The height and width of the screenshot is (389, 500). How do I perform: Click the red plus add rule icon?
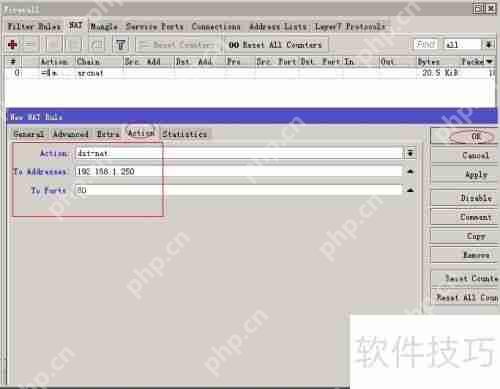13,44
